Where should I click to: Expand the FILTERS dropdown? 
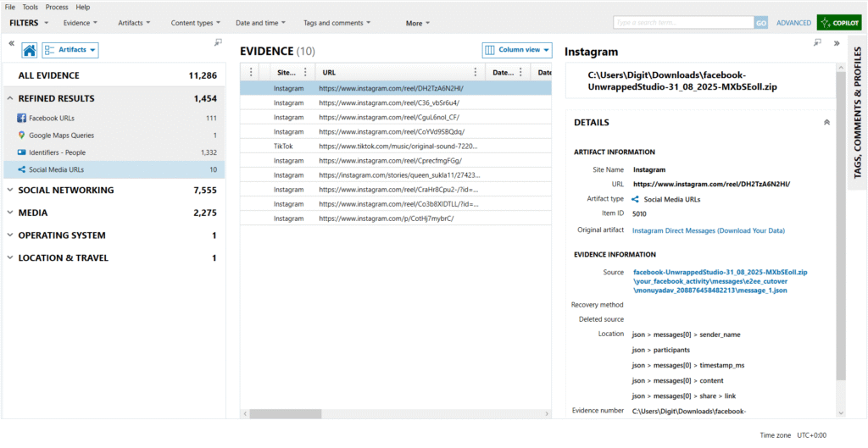coord(29,23)
